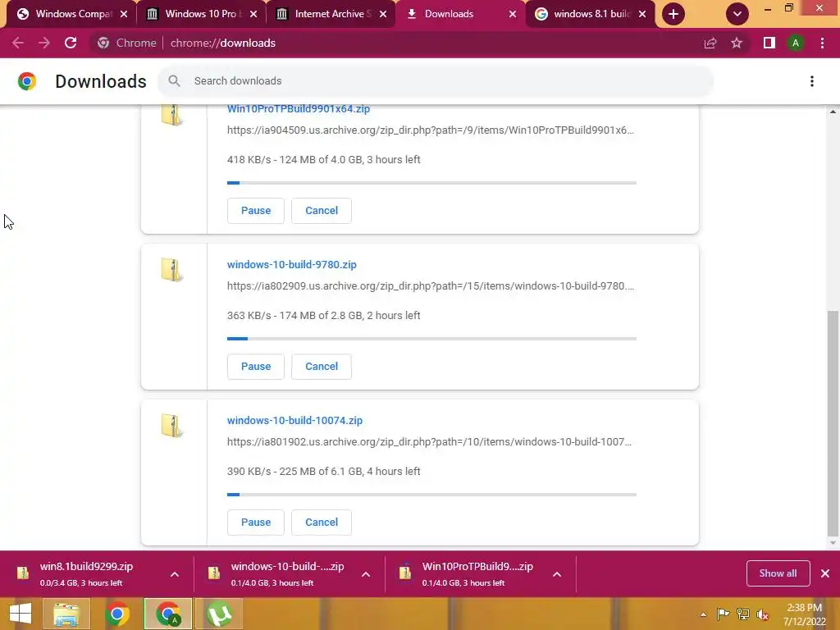Click the Win10ProTPBuild9901x64 progress bar

click(431, 183)
